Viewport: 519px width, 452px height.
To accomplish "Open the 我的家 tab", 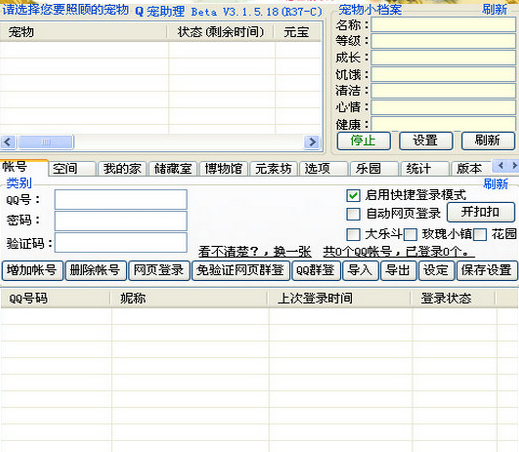I will pos(122,169).
